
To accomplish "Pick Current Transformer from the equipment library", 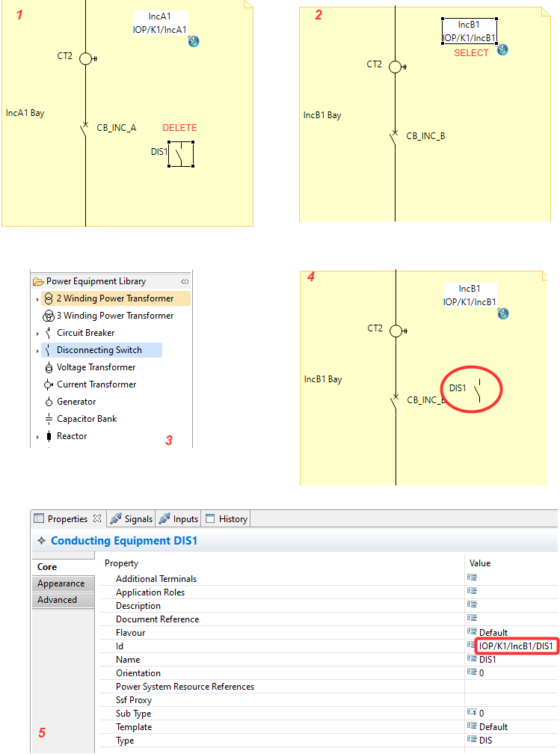I will tap(96, 384).
